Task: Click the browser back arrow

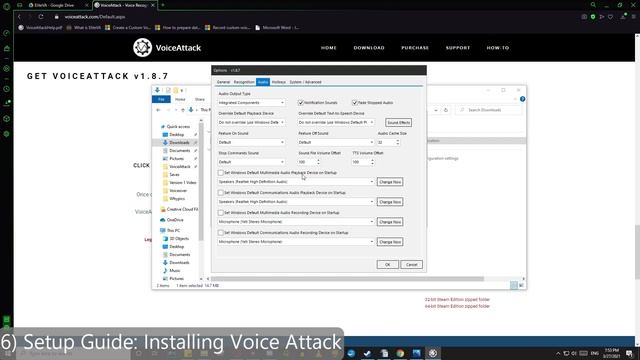Action: pyautogui.click(x=19, y=17)
